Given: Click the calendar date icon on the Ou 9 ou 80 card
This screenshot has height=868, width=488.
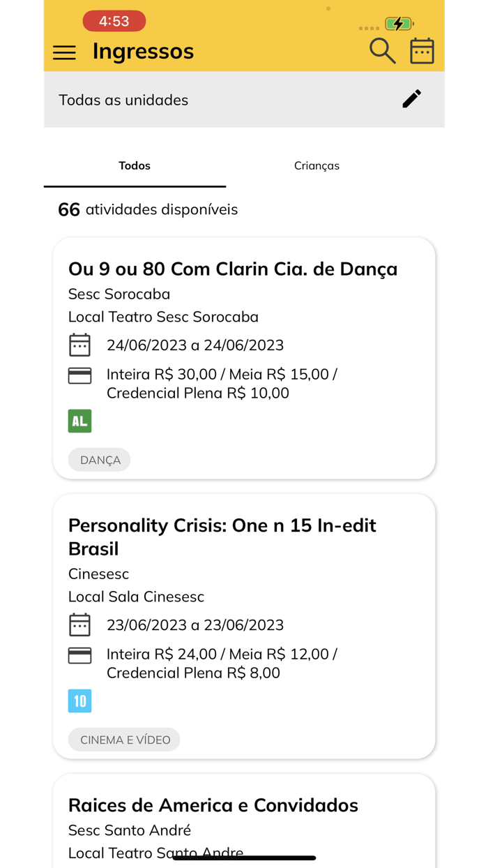Looking at the screenshot, I should [80, 345].
